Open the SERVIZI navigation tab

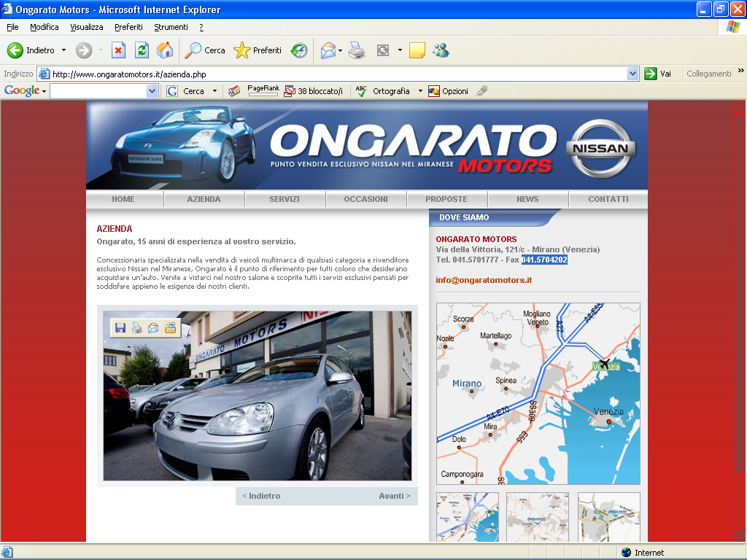coord(285,199)
